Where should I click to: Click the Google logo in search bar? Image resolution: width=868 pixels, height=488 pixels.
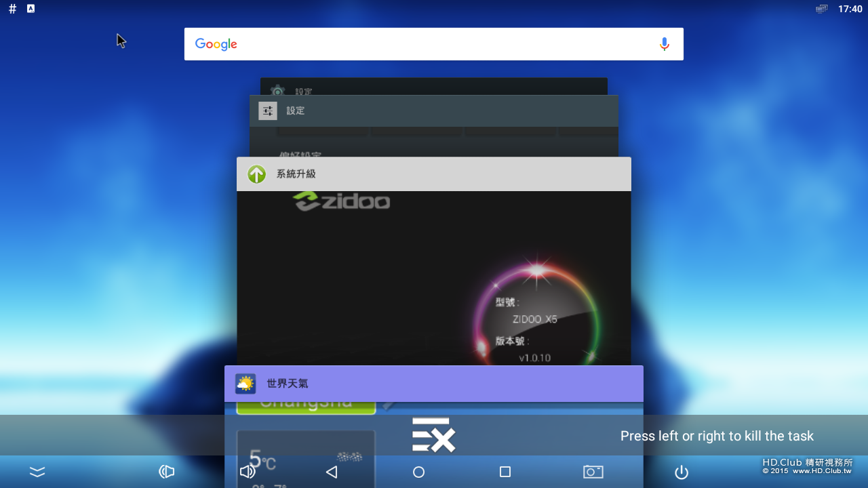pyautogui.click(x=216, y=44)
